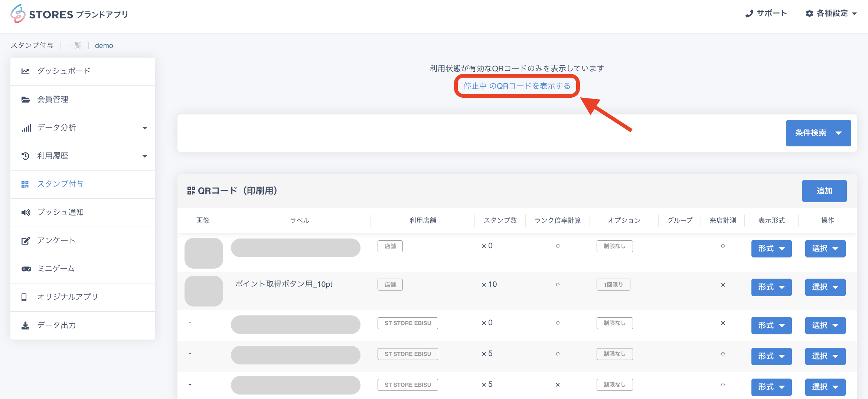Screen dimensions: 868x399
Task: Click the QR icon beside QRコード（印刷用）heading
Action: pos(191,191)
